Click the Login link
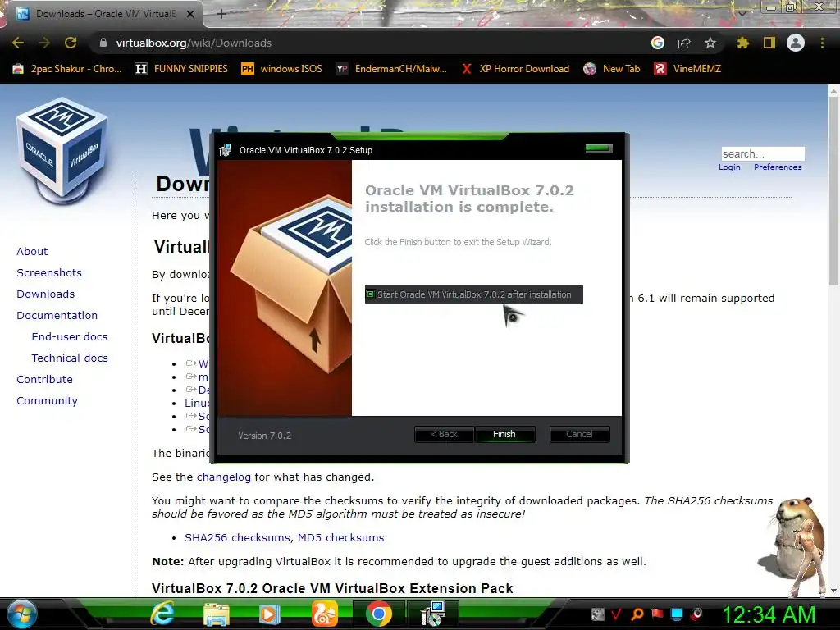Image resolution: width=840 pixels, height=630 pixels. [x=729, y=167]
